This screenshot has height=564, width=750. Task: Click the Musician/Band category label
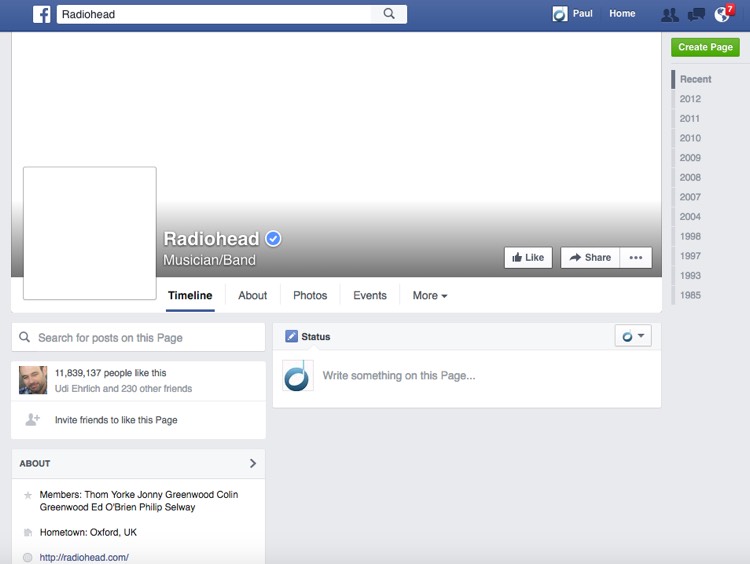click(x=210, y=260)
